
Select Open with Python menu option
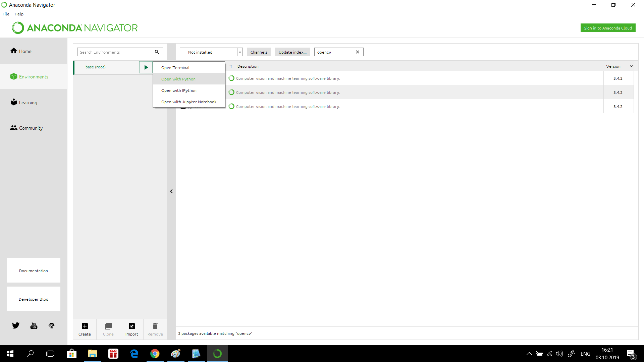[x=178, y=79]
